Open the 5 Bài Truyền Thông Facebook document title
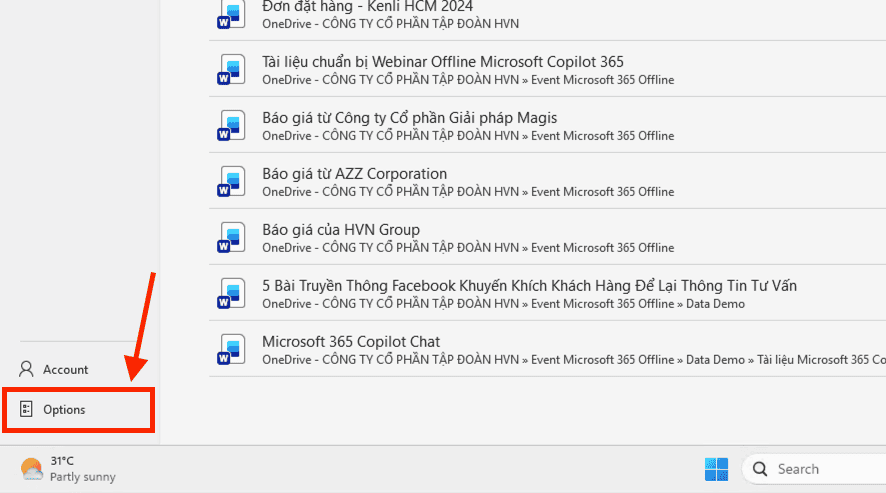Screen dimensions: 886x493 tap(529, 285)
